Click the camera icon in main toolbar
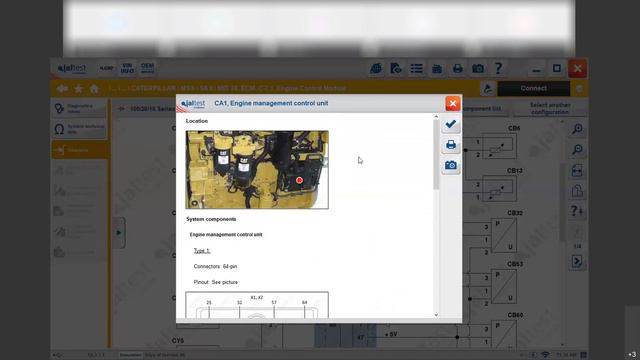This screenshot has height=360, width=640. pyautogui.click(x=478, y=69)
